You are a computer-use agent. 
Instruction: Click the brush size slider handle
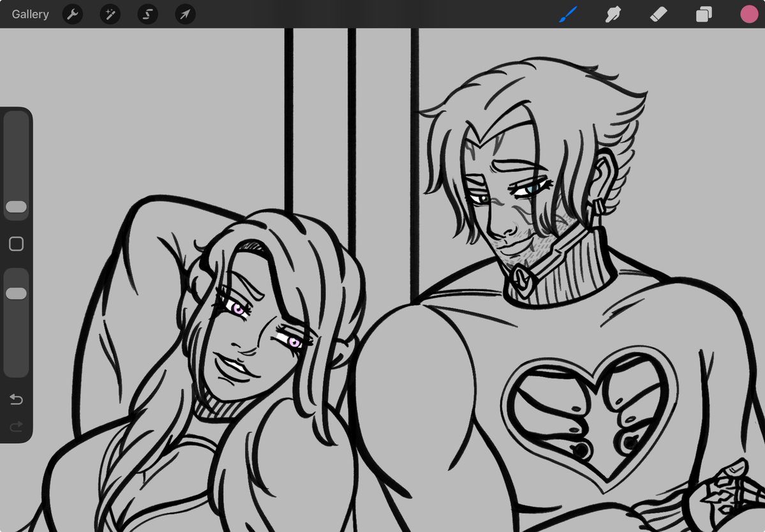(16, 207)
